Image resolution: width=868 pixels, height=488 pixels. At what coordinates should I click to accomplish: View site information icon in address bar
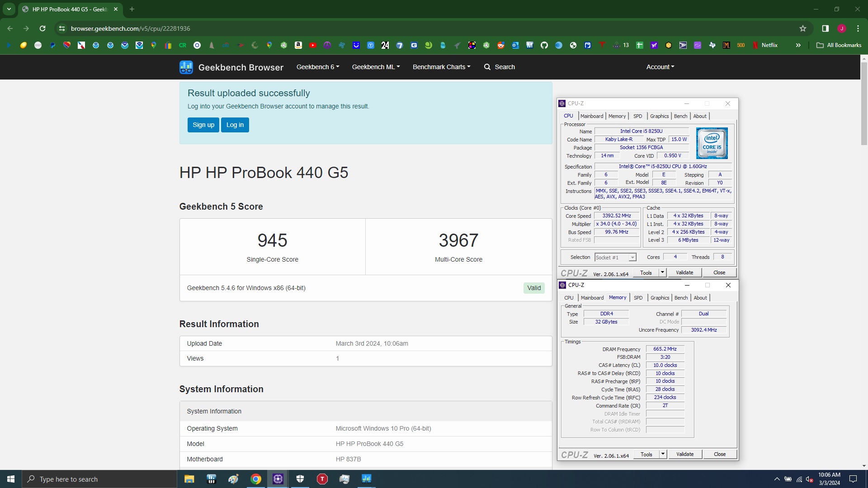tap(61, 28)
